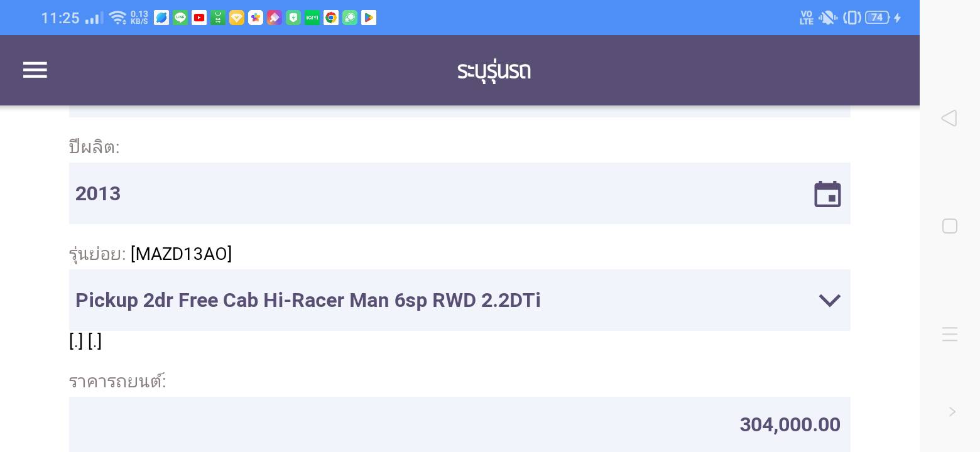This screenshot has width=980, height=452.
Task: Tap the auto-rotate phone icon
Action: (852, 18)
